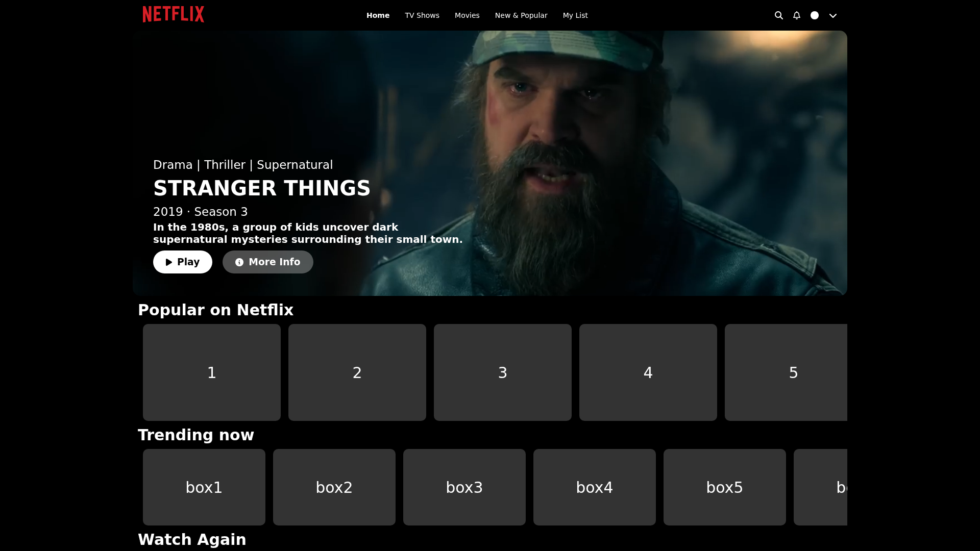Open New & Popular section
This screenshot has width=980, height=551.
pos(521,15)
